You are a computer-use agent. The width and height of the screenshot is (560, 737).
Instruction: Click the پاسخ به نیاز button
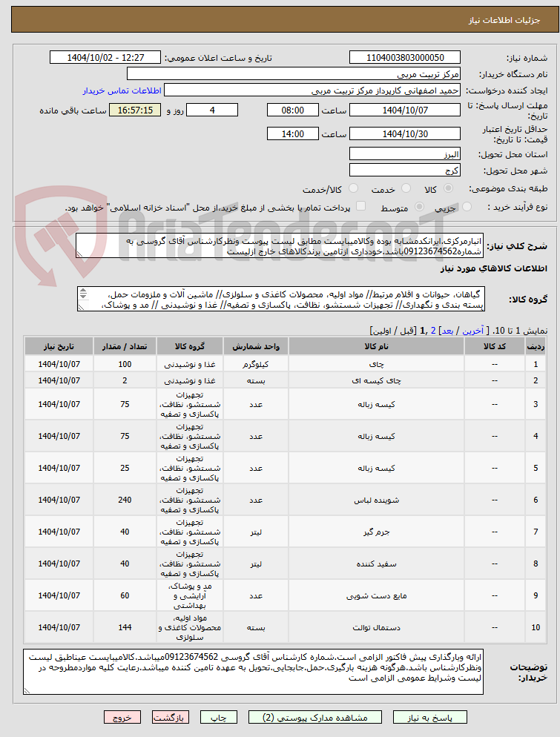[x=429, y=717]
